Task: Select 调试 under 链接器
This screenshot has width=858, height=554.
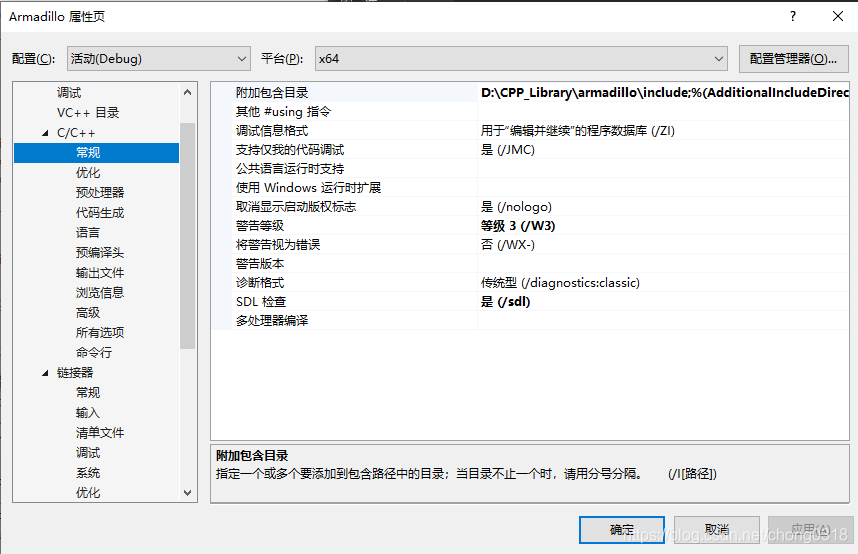Action: [88, 453]
